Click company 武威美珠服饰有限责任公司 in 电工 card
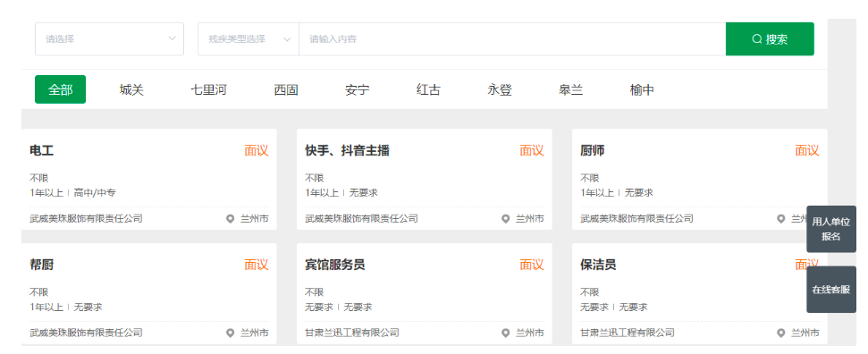 click(x=86, y=219)
